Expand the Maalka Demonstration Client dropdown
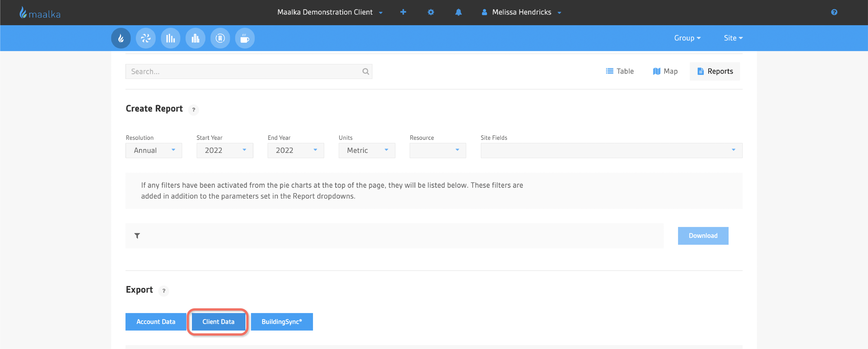The width and height of the screenshot is (868, 349). [330, 12]
